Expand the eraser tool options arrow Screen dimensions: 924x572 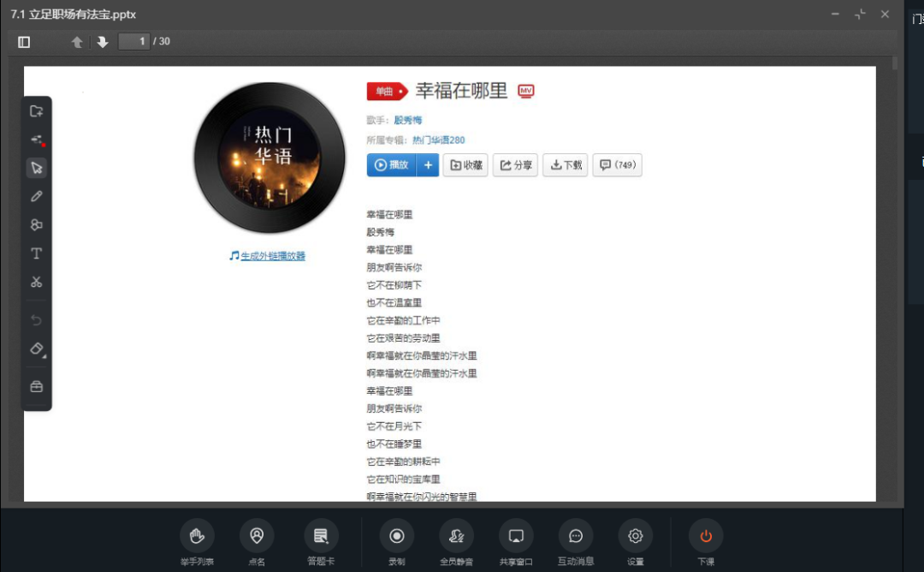[44, 355]
